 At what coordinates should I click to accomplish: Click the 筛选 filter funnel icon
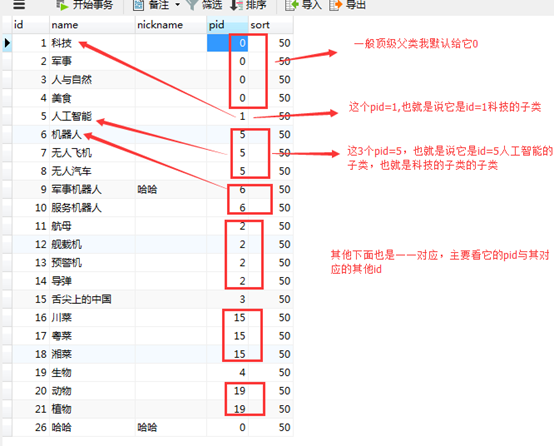coord(193,5)
